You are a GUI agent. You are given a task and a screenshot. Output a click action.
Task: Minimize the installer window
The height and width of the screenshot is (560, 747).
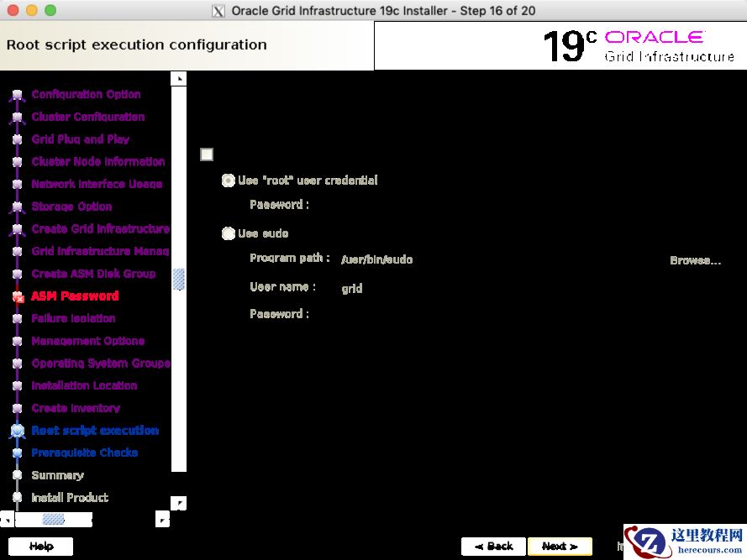[31, 10]
